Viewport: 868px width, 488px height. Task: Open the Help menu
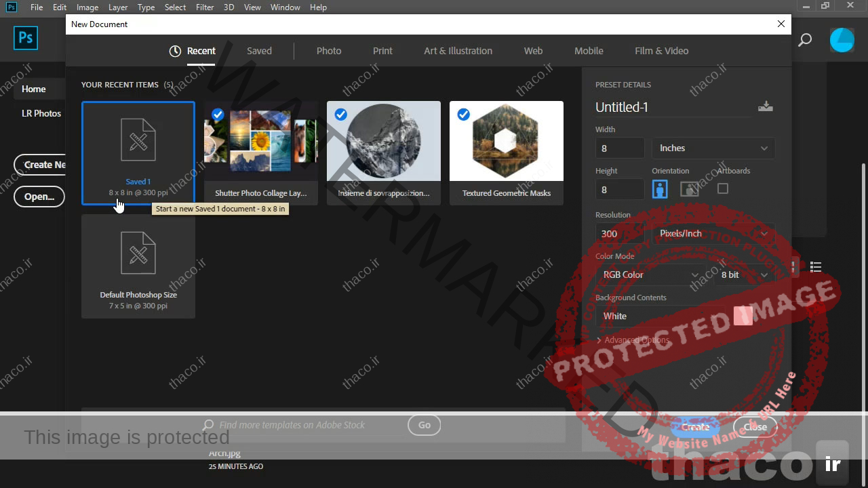point(318,7)
